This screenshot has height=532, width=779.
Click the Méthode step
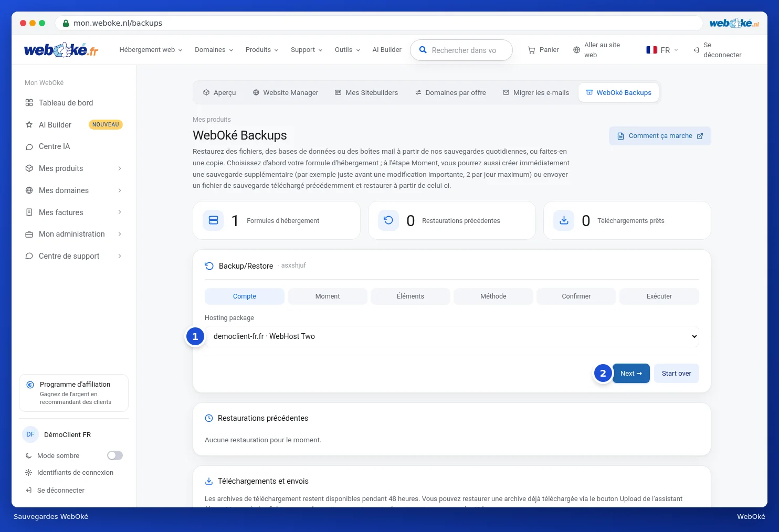[x=493, y=296]
